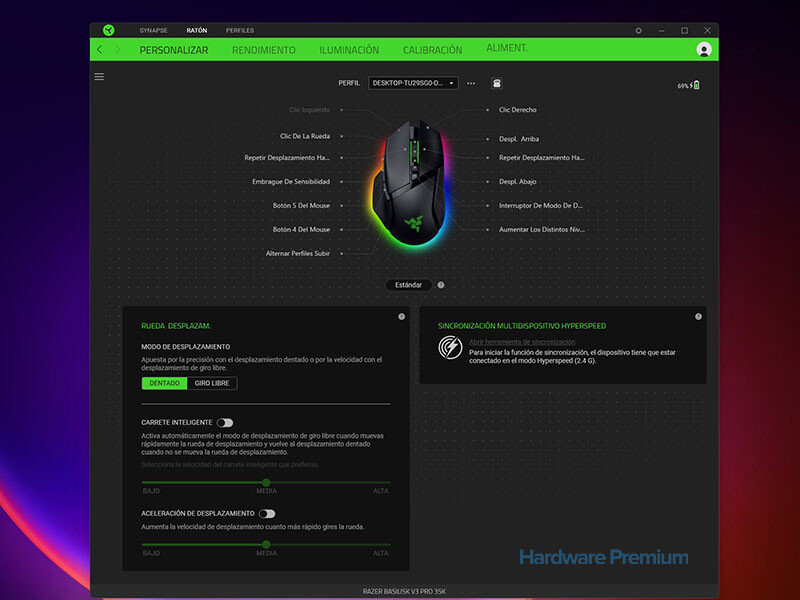
Task: Open profile options three-dot menu
Action: coord(471,83)
